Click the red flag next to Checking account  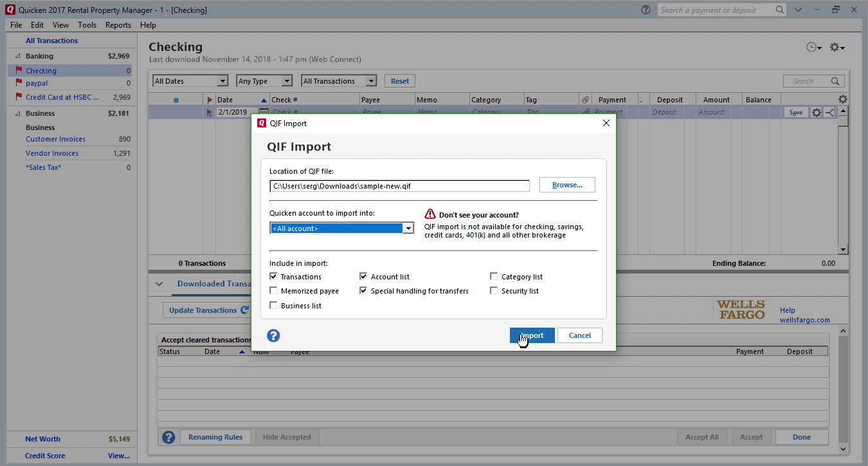pyautogui.click(x=18, y=71)
